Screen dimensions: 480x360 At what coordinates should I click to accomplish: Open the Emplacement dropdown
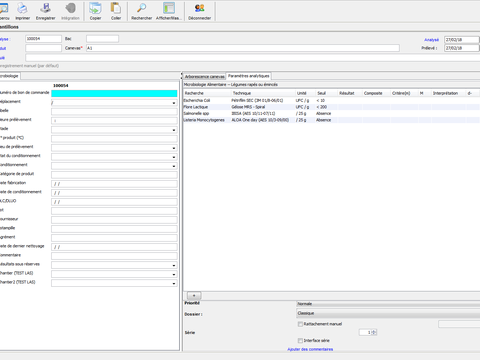tap(174, 103)
